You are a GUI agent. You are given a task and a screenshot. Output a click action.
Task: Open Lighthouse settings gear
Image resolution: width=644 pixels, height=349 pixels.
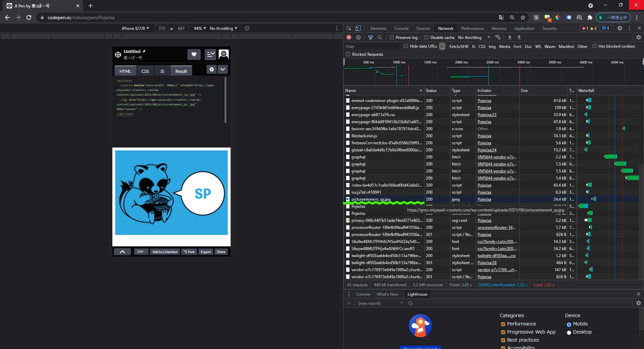639,303
